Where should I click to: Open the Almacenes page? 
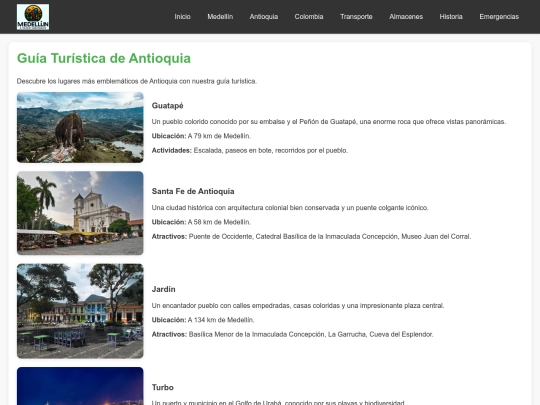click(x=406, y=17)
